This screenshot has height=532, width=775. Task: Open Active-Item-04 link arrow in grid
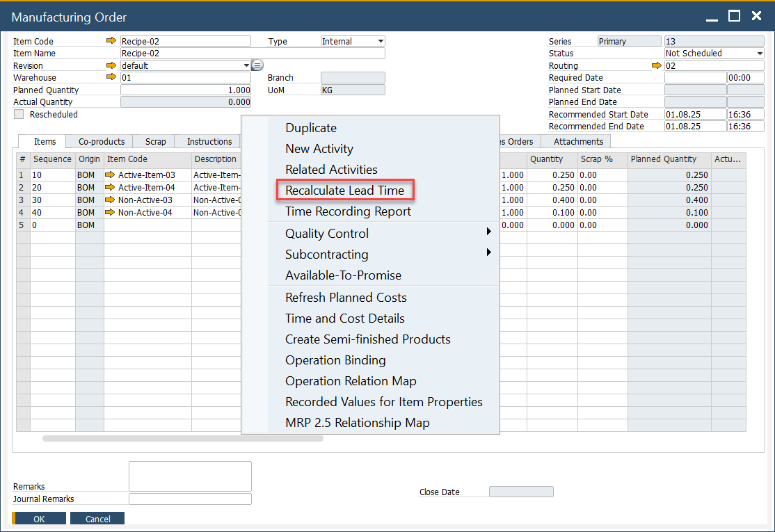tap(110, 188)
